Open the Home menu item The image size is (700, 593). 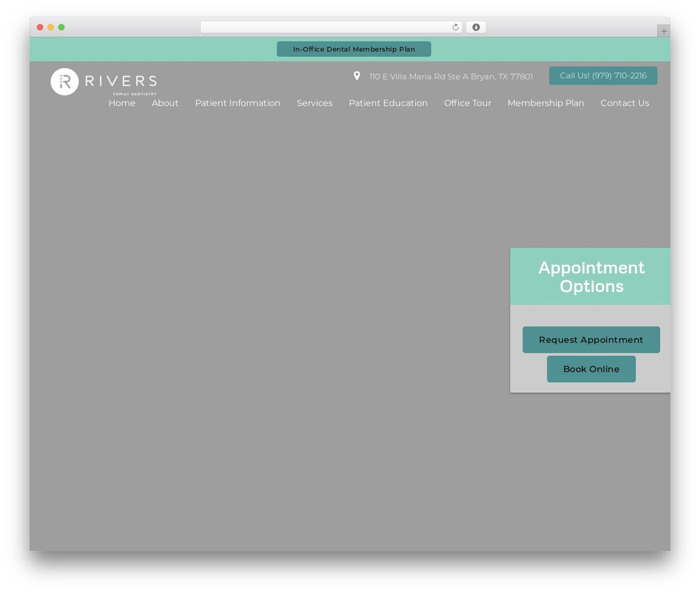122,103
